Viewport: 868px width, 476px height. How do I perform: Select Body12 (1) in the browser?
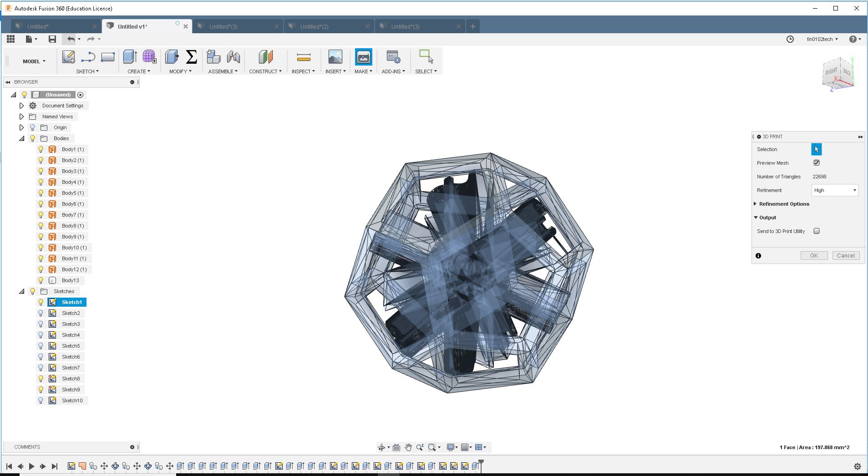point(74,269)
